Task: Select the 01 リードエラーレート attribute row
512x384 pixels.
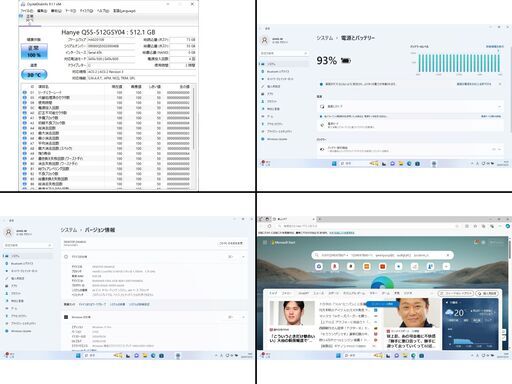Action: [x=107, y=93]
